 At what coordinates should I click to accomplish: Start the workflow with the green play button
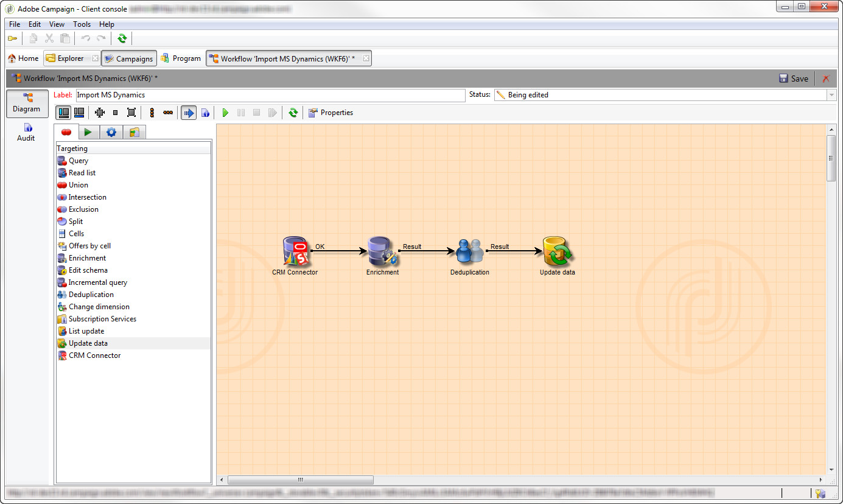(225, 113)
